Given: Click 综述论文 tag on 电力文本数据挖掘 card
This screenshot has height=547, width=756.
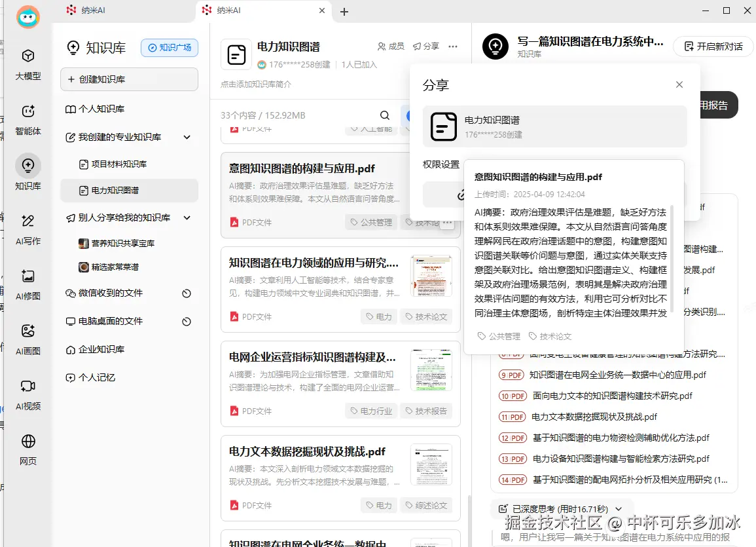Looking at the screenshot, I should pyautogui.click(x=426, y=506).
